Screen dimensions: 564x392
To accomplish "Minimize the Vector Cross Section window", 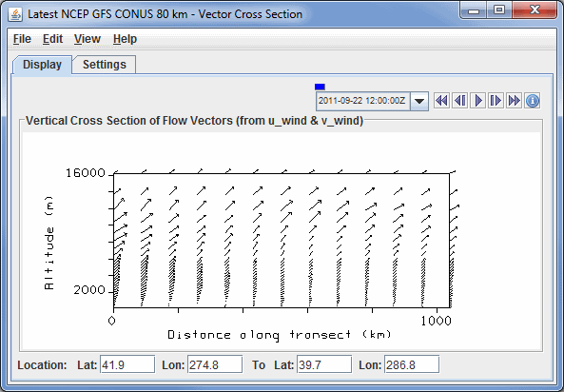I will tap(474, 10).
